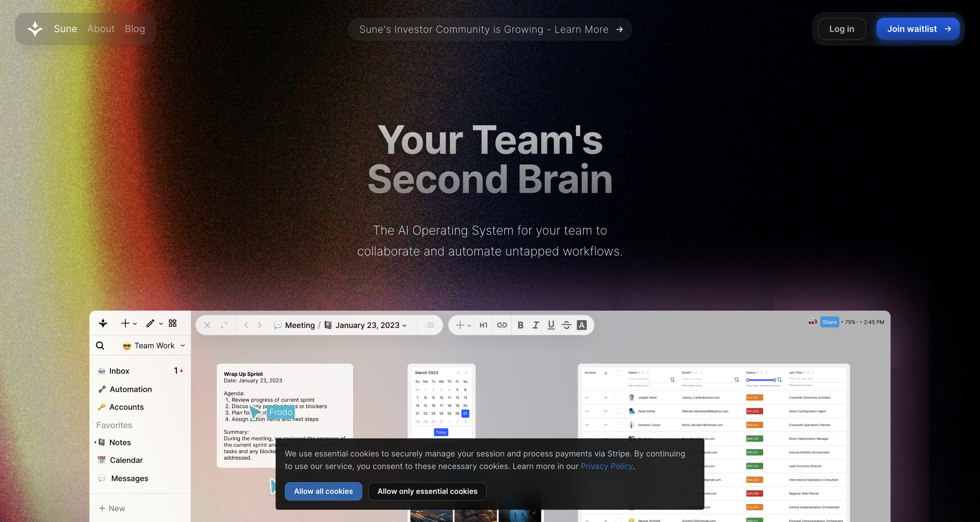
Task: Expand the Domenic Cassin row details
Action: [606, 425]
